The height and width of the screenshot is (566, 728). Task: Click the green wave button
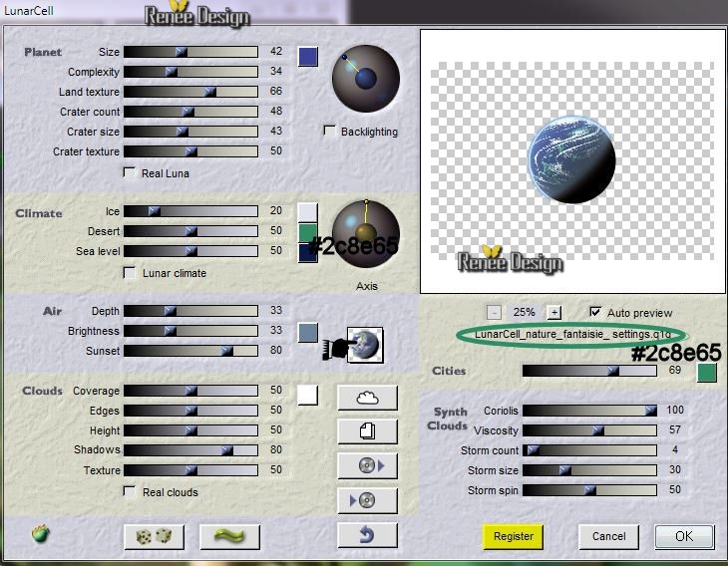point(229,537)
